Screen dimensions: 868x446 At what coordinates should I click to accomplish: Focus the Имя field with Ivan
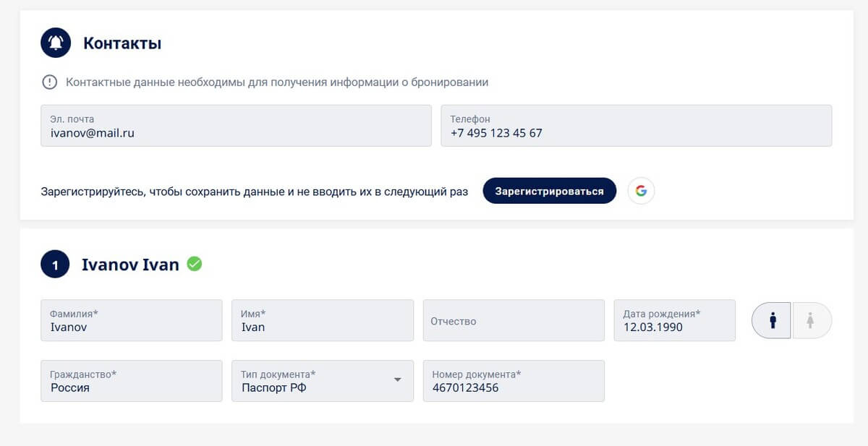pyautogui.click(x=323, y=320)
